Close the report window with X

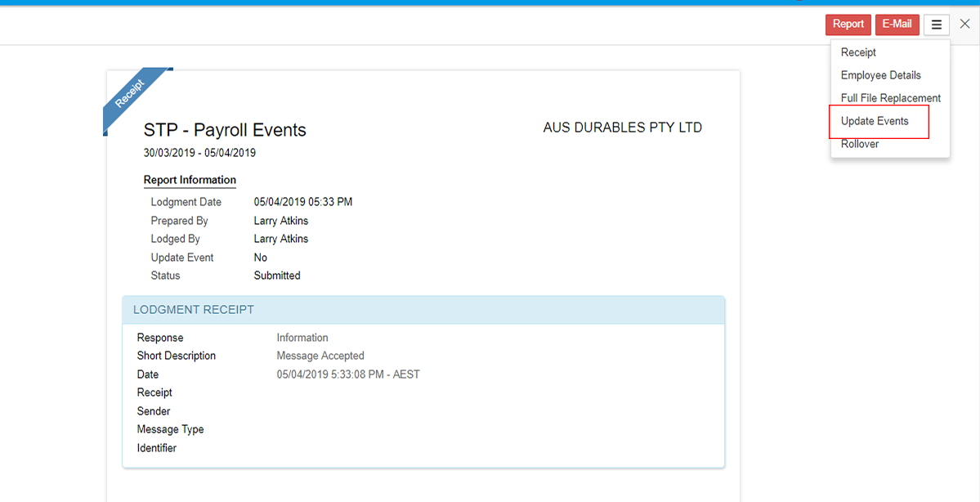click(964, 25)
